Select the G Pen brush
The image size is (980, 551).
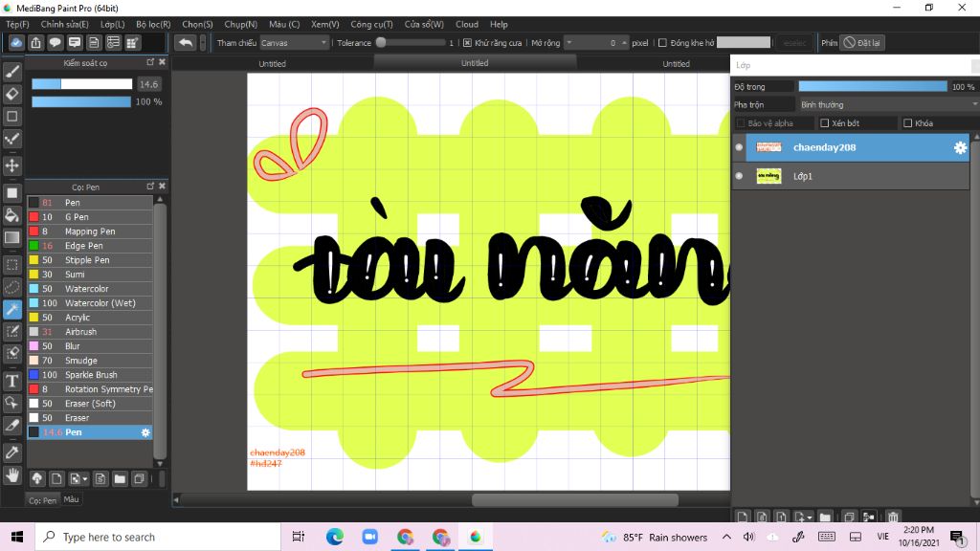tap(90, 217)
